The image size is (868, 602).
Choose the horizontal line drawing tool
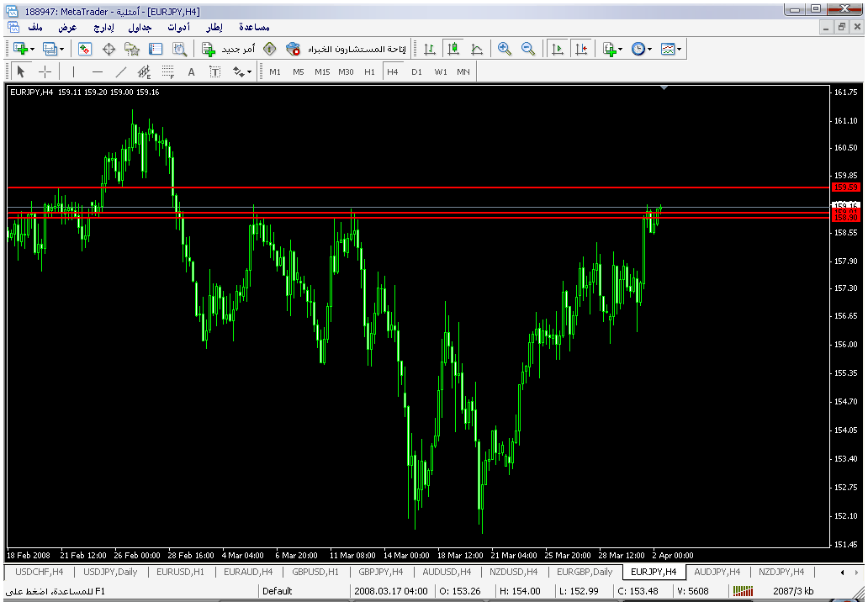tap(98, 72)
